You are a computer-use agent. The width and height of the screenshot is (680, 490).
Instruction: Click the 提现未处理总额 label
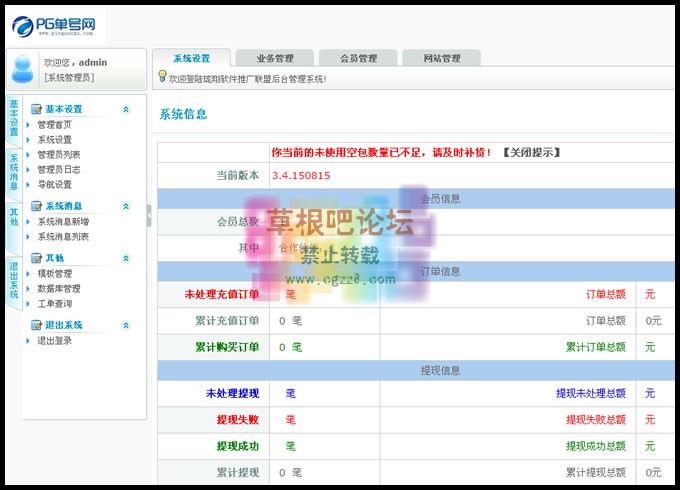(591, 393)
